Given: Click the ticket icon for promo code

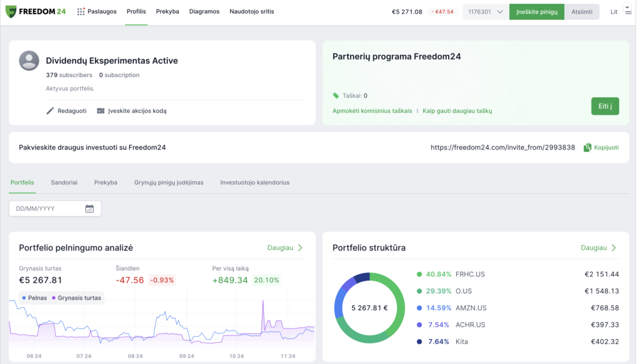Looking at the screenshot, I should pyautogui.click(x=100, y=111).
